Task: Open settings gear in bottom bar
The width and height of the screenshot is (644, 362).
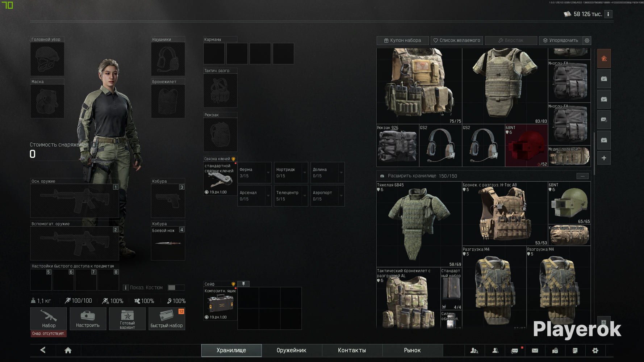Action: pos(595,350)
